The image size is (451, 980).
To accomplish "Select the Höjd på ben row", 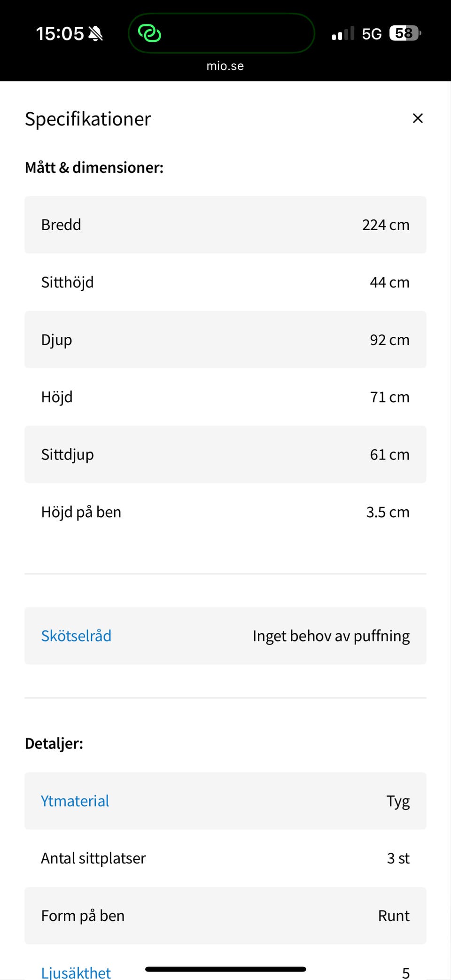I will 225,512.
